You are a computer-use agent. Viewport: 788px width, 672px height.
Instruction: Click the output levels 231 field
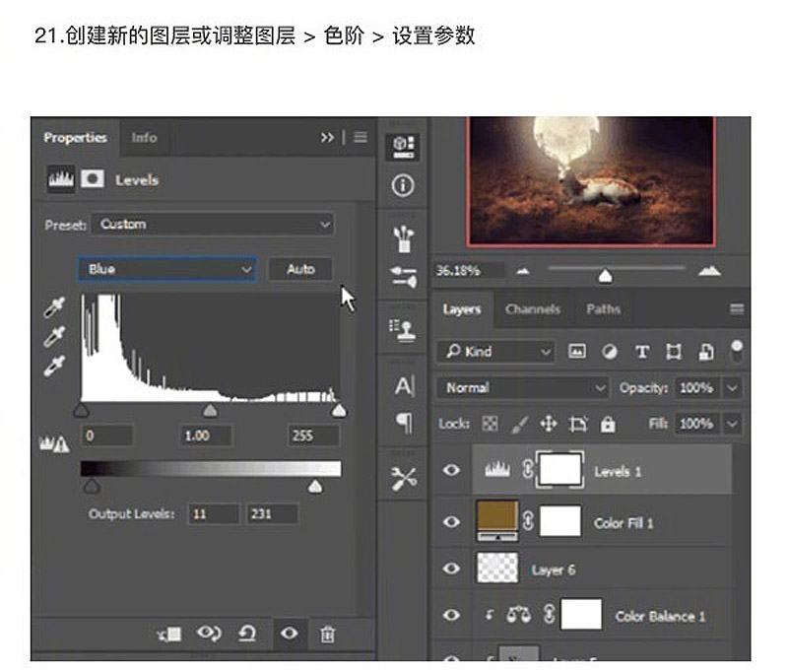[273, 513]
